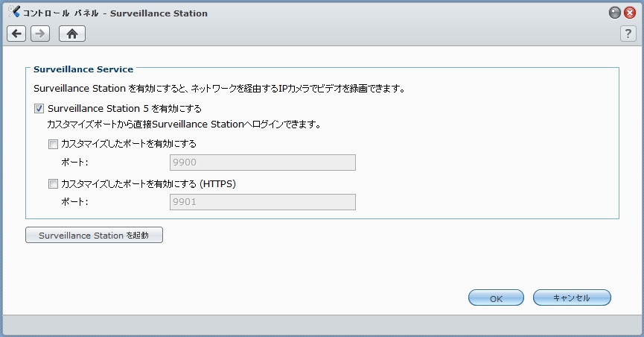Click the 'Surveillance Station 5 を有効にする' label text
This screenshot has height=337, width=644.
point(124,108)
